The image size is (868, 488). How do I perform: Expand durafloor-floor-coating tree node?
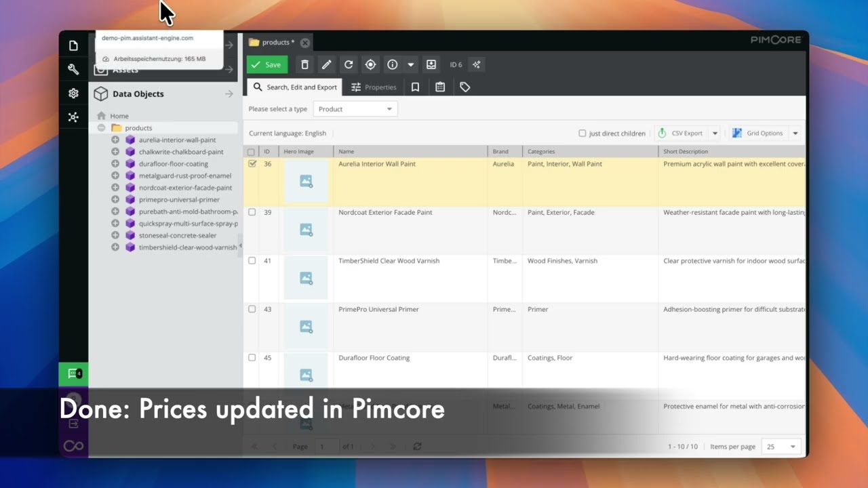(x=115, y=163)
